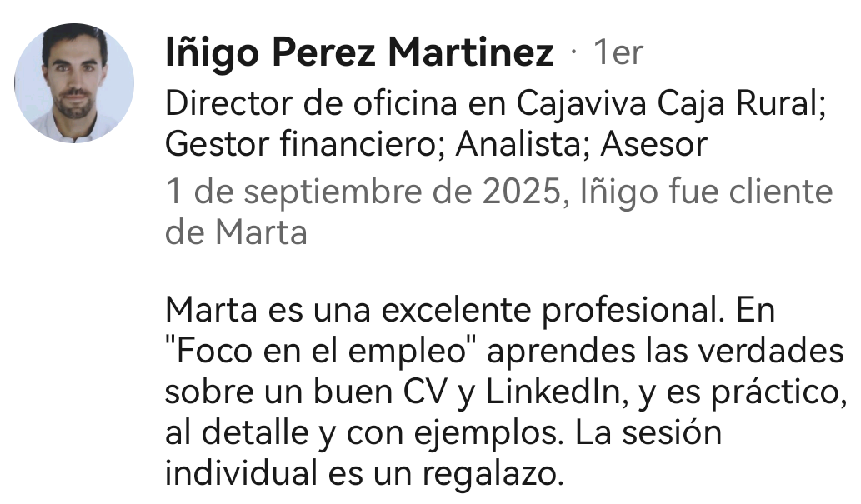Click the name Iñigo Perez Martinez

click(359, 52)
